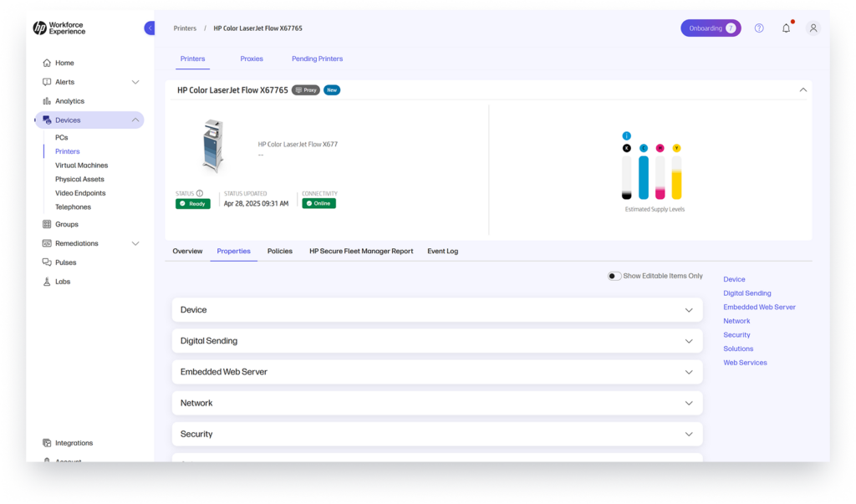Expand the Remediations menu chevron
Screen dimensions: 856x504
(x=135, y=243)
